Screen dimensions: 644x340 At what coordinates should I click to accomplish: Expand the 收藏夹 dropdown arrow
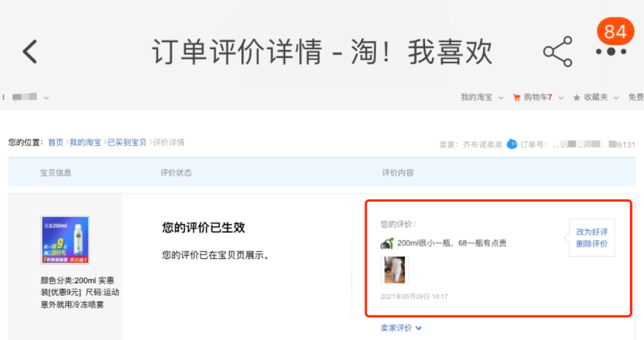[616, 98]
